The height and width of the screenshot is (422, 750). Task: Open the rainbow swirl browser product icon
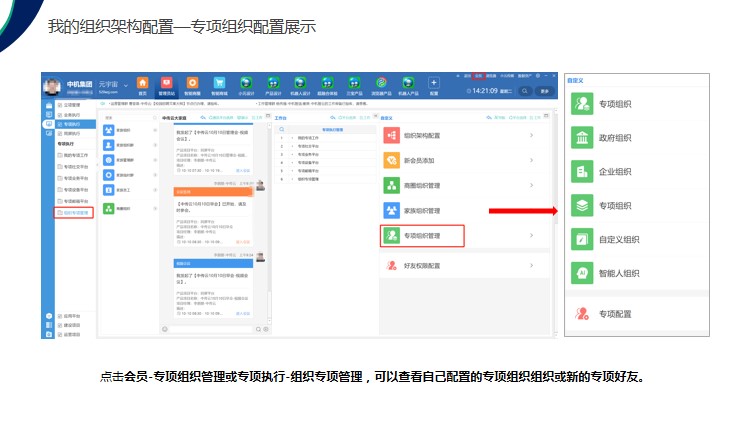click(x=381, y=83)
